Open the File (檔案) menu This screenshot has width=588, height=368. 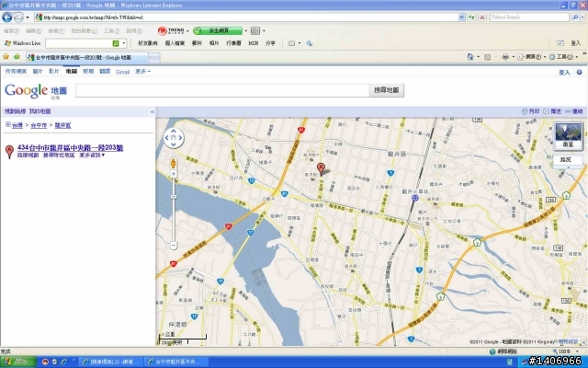[x=11, y=31]
